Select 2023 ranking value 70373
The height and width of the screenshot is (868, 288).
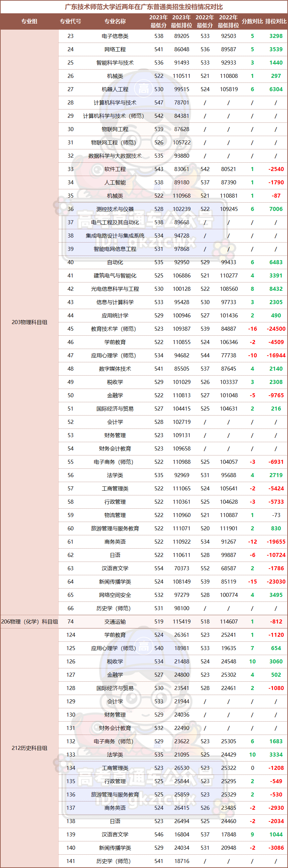[x=182, y=568]
